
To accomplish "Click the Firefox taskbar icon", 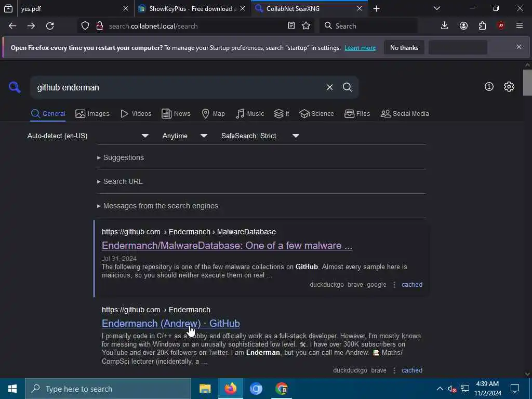I will coord(230,389).
